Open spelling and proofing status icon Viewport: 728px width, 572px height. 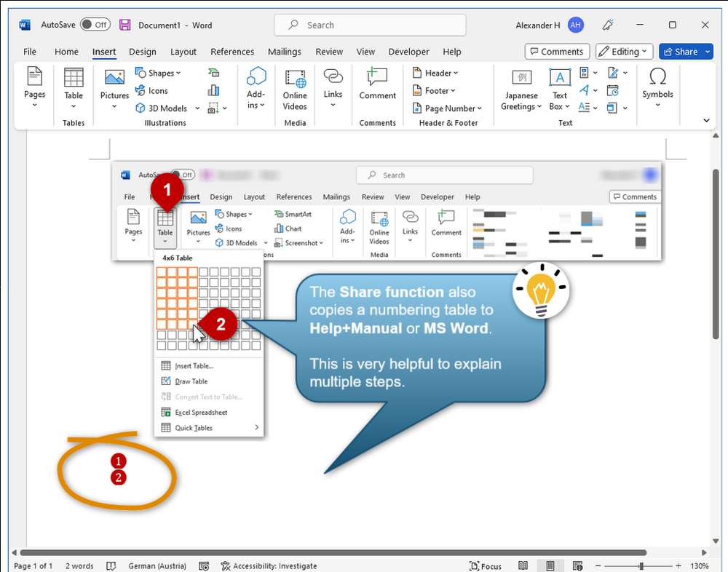point(111,566)
